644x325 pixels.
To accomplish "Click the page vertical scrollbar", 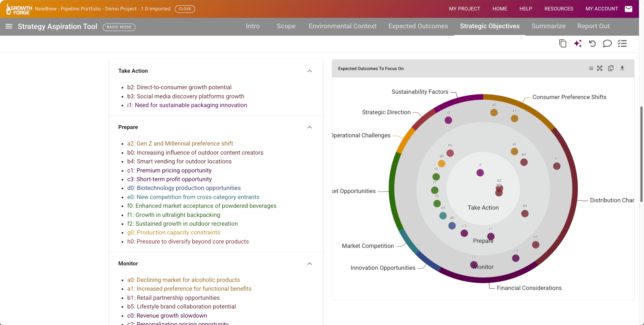I will click(642, 154).
